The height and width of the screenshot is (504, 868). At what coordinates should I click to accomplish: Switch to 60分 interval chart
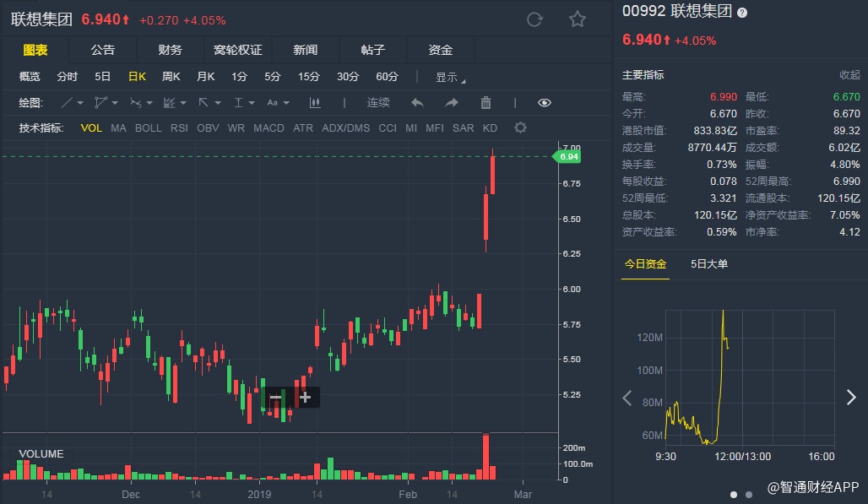click(x=387, y=76)
